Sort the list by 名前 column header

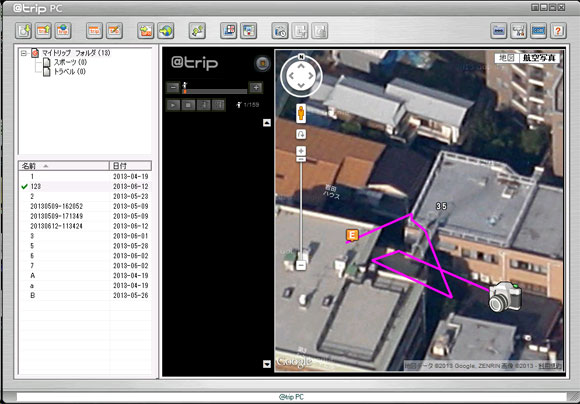(64, 166)
